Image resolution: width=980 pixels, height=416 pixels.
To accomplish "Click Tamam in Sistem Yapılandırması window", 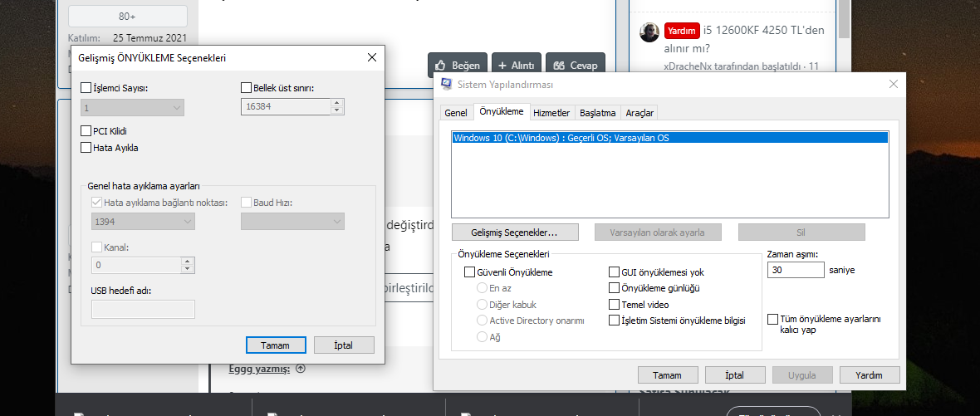I will (x=668, y=375).
